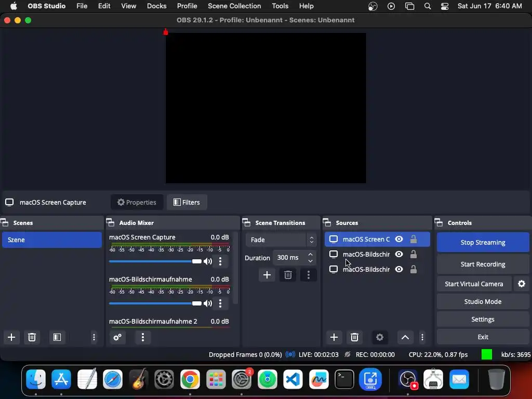This screenshot has width=532, height=399.
Task: Click Audio Mixer vertical scrollbar
Action: pyautogui.click(x=235, y=268)
